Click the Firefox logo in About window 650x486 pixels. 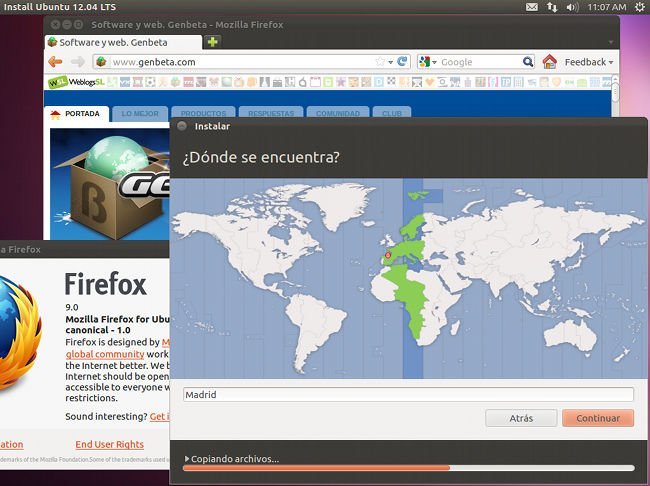(19, 332)
